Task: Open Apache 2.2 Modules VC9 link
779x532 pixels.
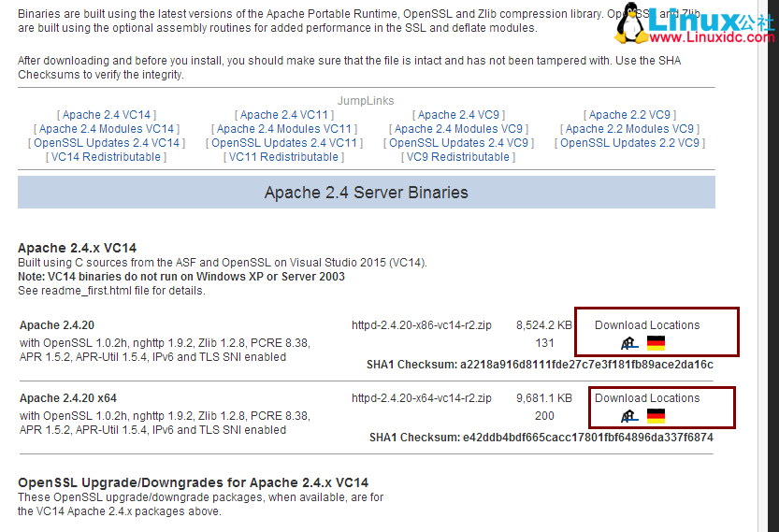Action: tap(630, 129)
